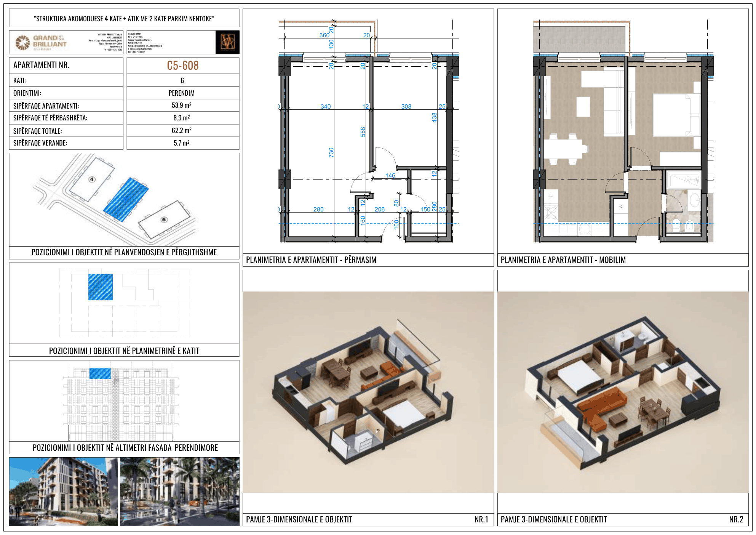Screen dimensions: 756x535
Task: Click the 360 balcony dimension
Action: [x=324, y=35]
